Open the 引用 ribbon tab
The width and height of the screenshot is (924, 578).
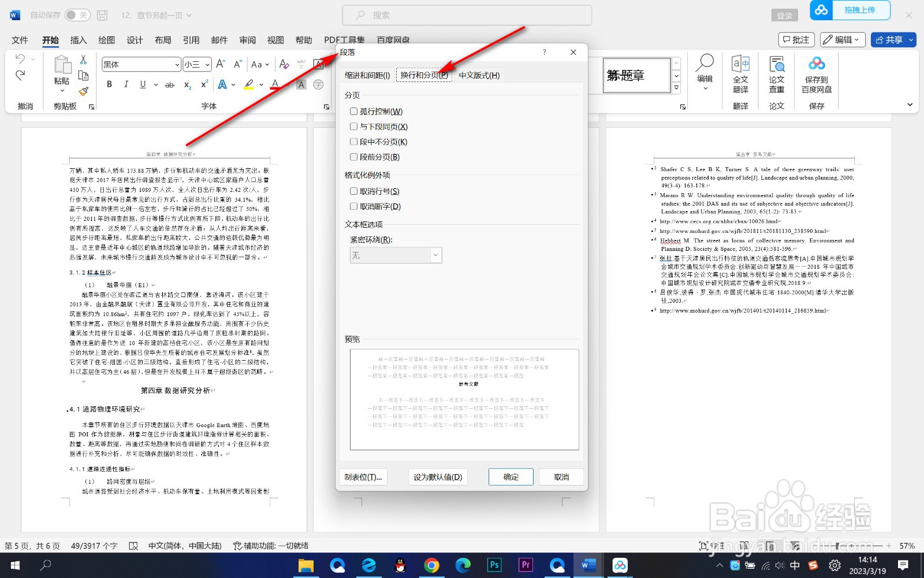[191, 40]
